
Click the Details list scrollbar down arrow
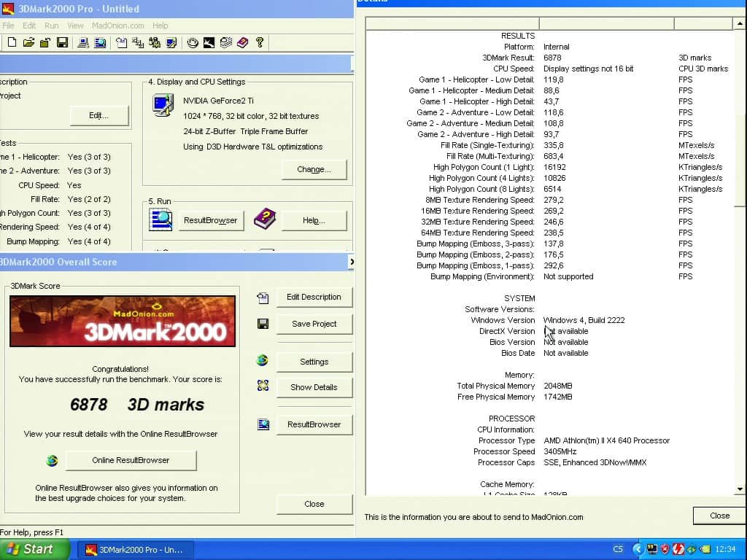click(739, 489)
